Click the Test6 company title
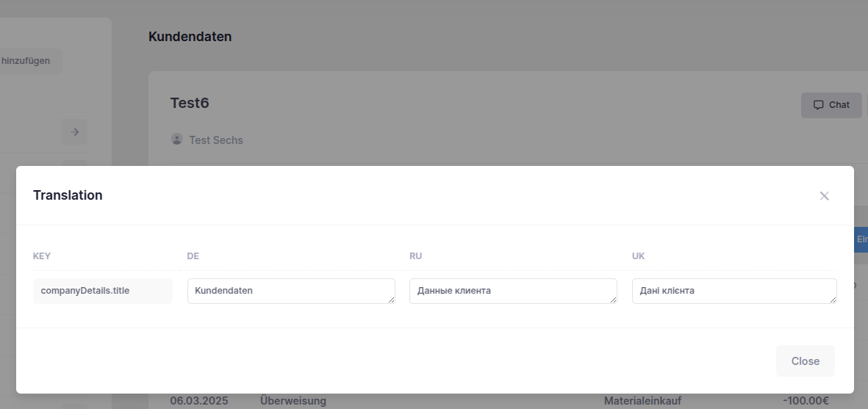The image size is (868, 409). (190, 103)
